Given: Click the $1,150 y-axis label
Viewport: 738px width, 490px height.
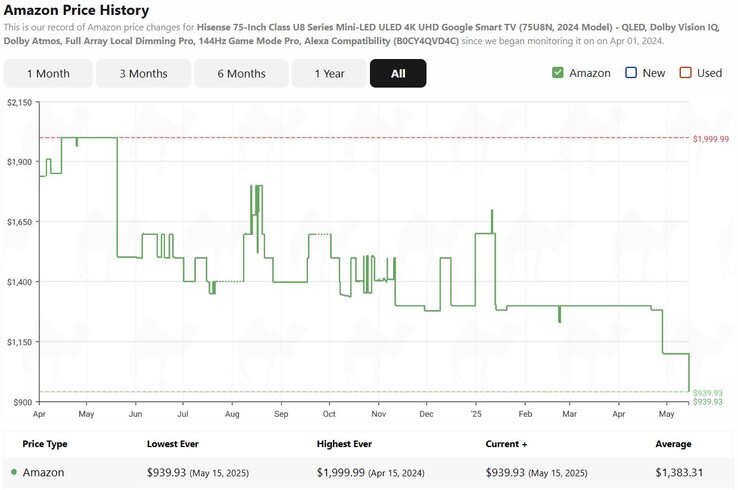Looking at the screenshot, I should pos(20,342).
